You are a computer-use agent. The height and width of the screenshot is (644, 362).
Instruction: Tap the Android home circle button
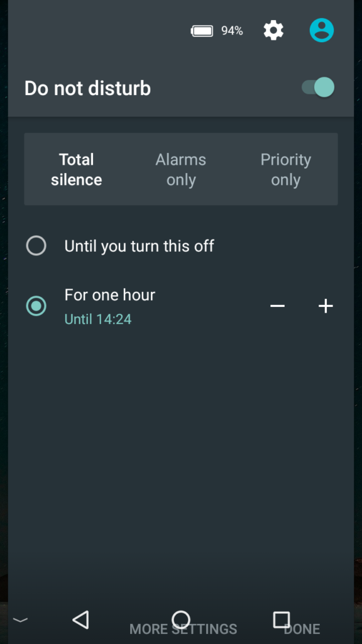point(181,619)
